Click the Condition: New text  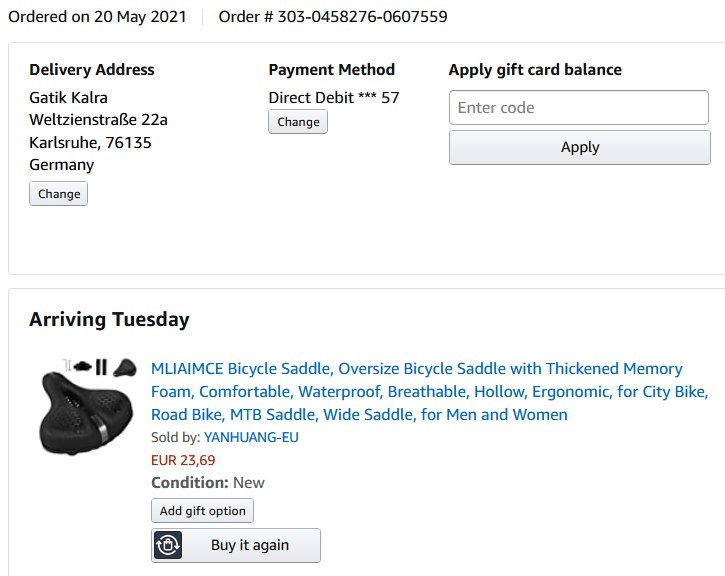point(208,482)
